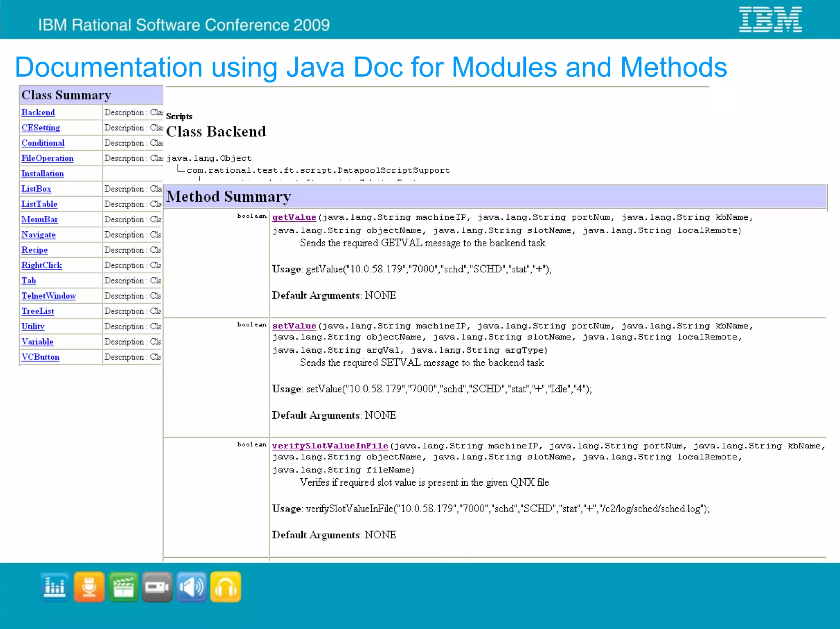840x629 pixels.
Task: Click the verifySlotValueInFile usage example text
Action: point(491,509)
